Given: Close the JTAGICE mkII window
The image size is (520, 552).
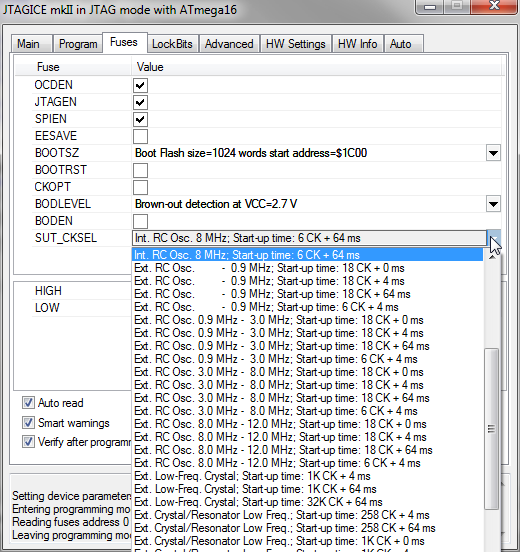Looking at the screenshot, I should pos(495,6).
